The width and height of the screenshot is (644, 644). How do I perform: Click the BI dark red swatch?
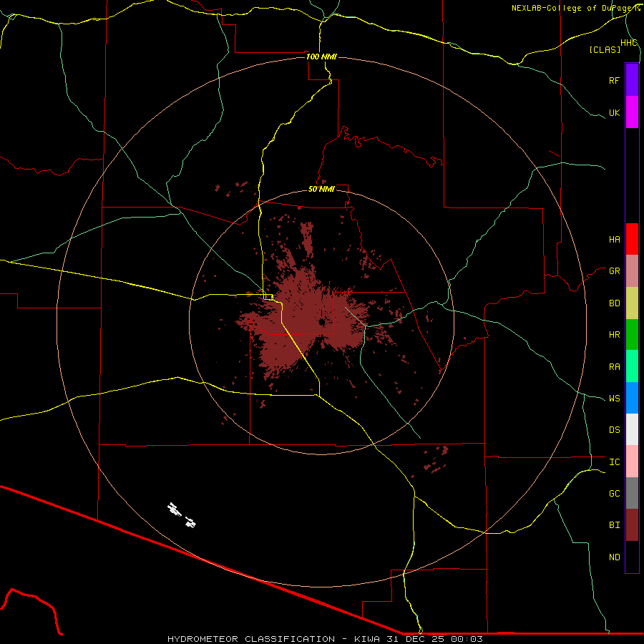pyautogui.click(x=632, y=525)
